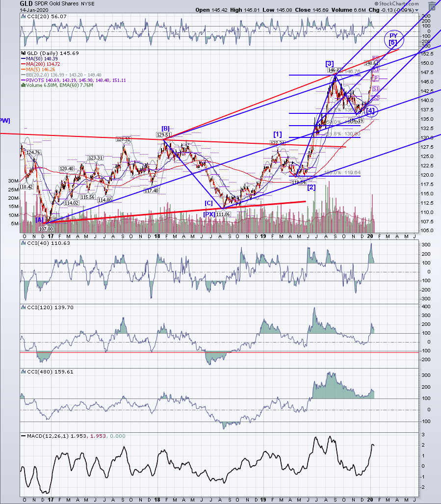
Task: Click the PIVOTS legend entry
Action: pyautogui.click(x=74, y=80)
